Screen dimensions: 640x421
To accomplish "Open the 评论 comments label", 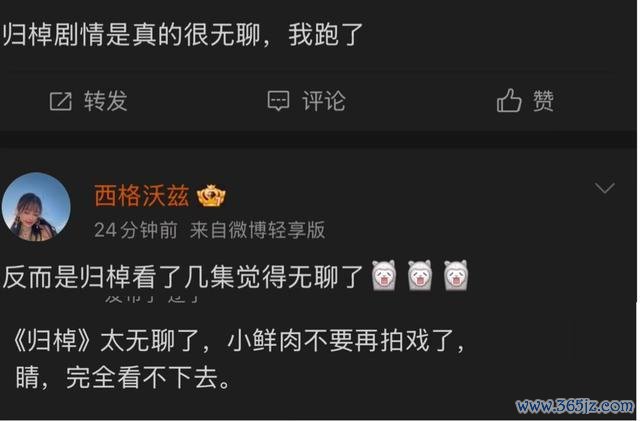I will point(324,101).
